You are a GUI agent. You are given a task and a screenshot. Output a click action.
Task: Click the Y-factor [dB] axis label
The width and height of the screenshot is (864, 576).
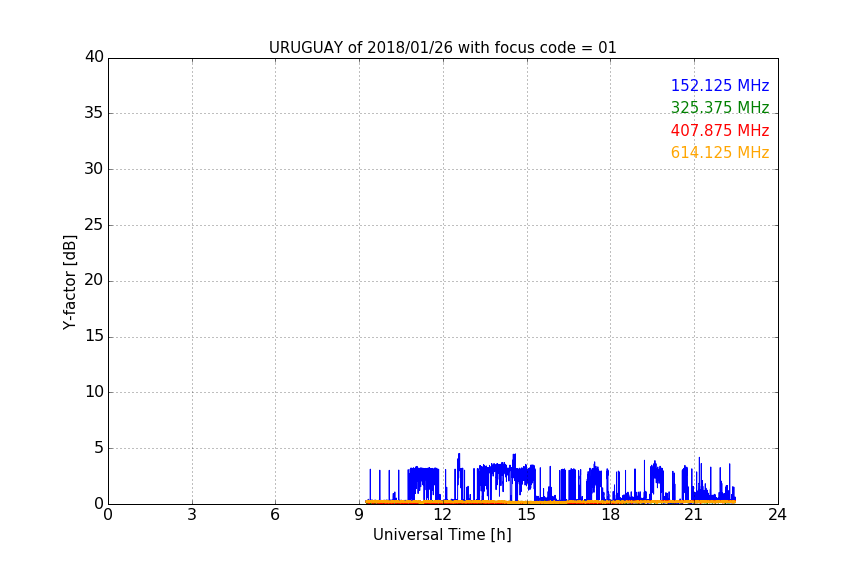tap(69, 282)
